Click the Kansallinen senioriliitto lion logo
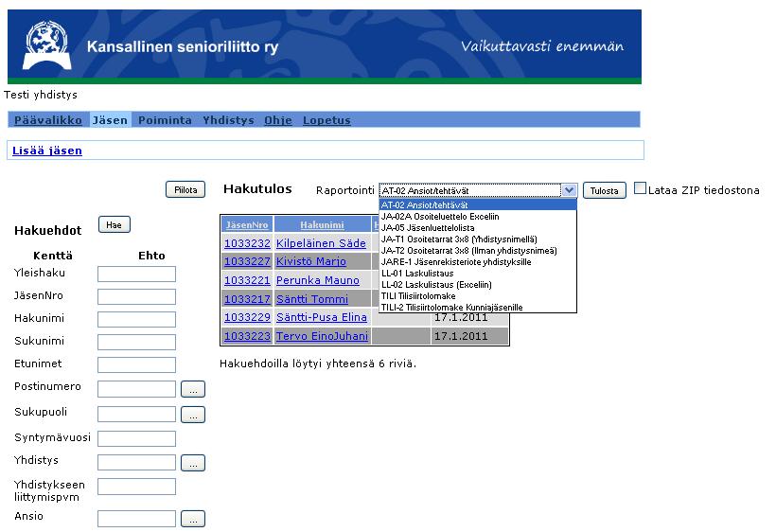This screenshot has width=776, height=532. (x=47, y=44)
